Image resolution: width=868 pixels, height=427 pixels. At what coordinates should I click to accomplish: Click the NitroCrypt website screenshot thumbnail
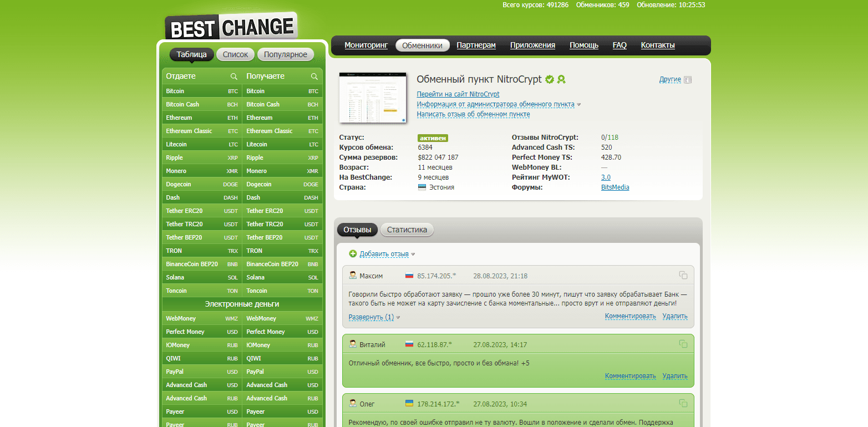click(373, 98)
